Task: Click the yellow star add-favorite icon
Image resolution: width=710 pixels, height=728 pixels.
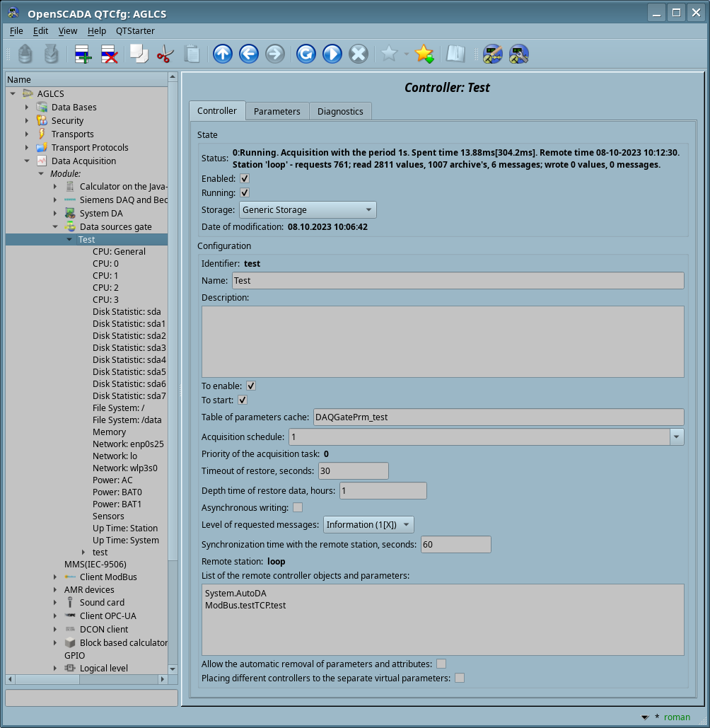Action: [x=424, y=54]
